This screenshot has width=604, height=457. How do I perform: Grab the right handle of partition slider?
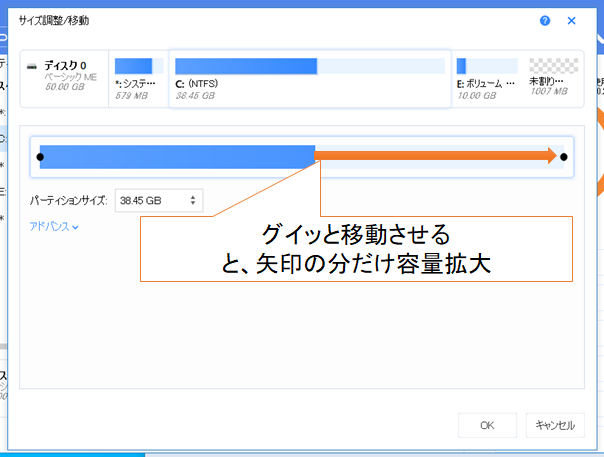[x=564, y=157]
